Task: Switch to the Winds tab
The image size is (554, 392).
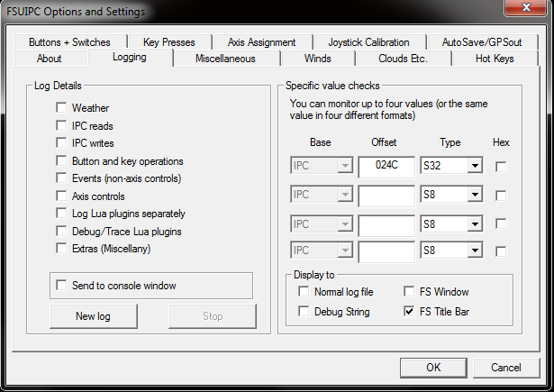Action: (x=318, y=59)
